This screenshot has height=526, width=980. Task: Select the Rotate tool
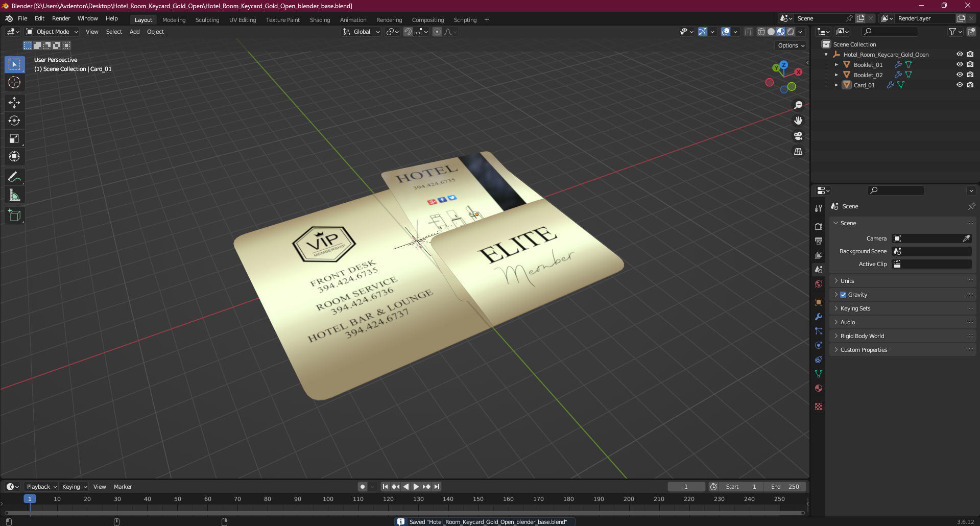[14, 121]
